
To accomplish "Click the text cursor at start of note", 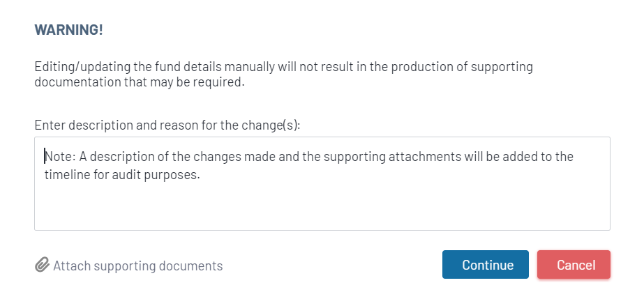I will click(45, 156).
